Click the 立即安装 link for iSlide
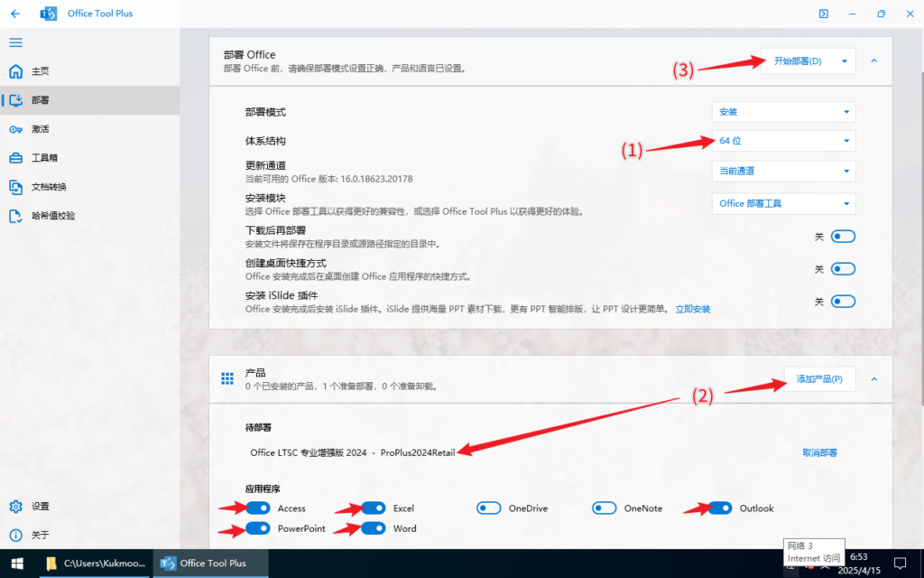This screenshot has height=578, width=924. coord(692,309)
